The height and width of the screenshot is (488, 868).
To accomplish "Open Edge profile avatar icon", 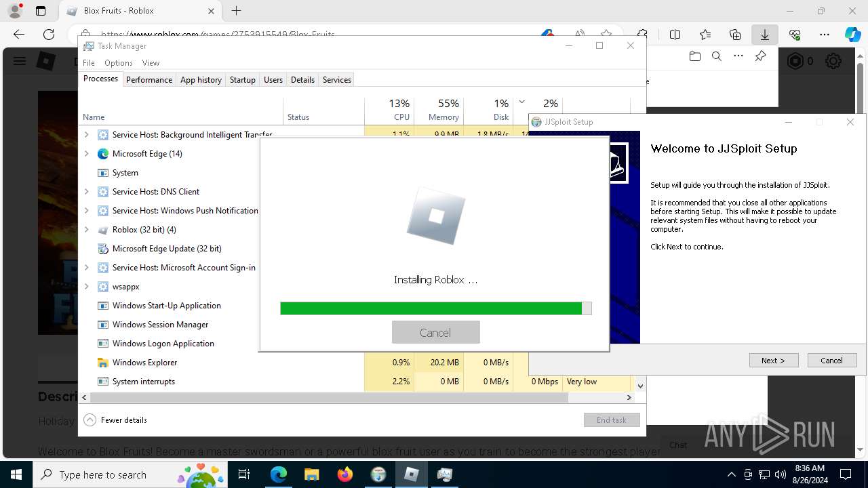I will [14, 11].
